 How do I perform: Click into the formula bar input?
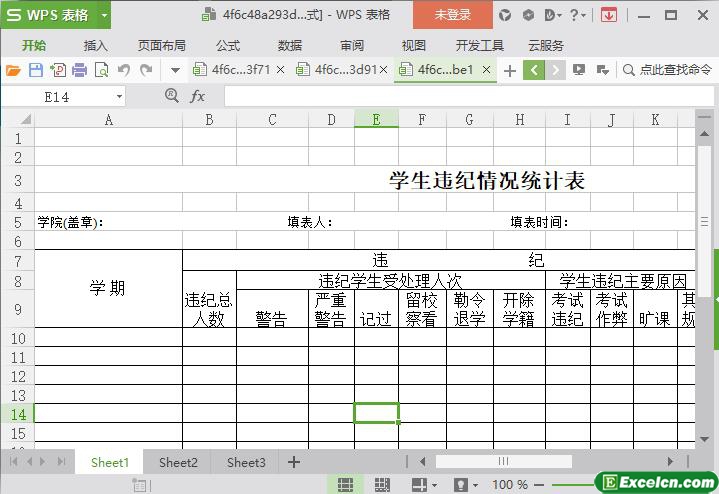(469, 96)
